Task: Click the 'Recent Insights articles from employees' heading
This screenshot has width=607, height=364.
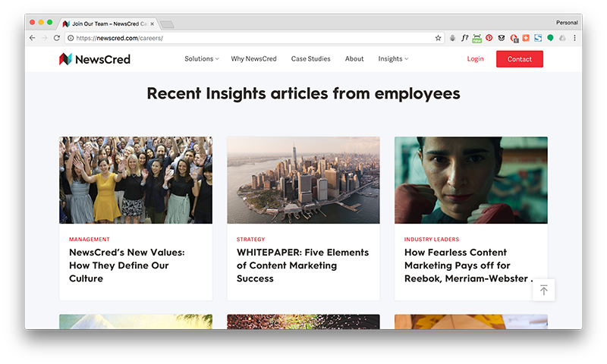Action: pos(303,93)
